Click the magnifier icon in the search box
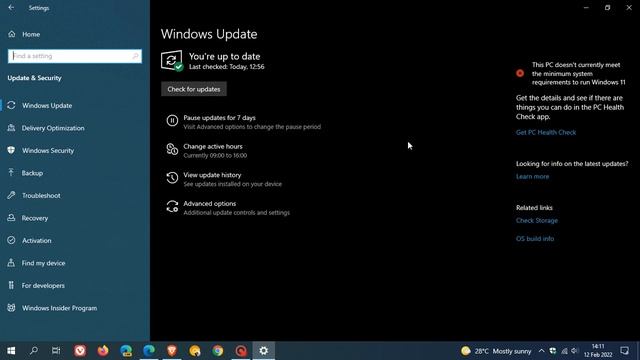The image size is (640, 360). click(x=135, y=56)
